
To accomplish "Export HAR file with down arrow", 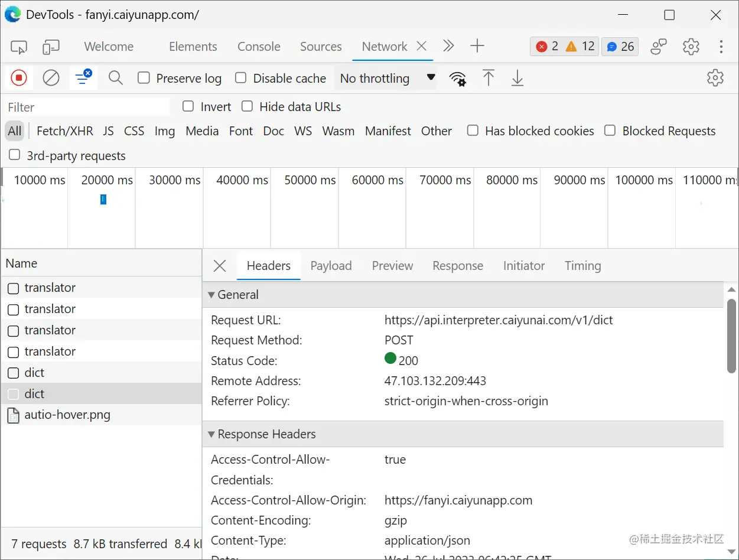I will [517, 78].
